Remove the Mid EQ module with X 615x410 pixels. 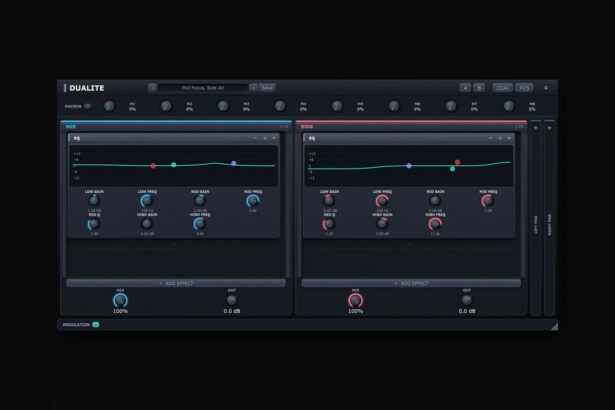point(274,138)
